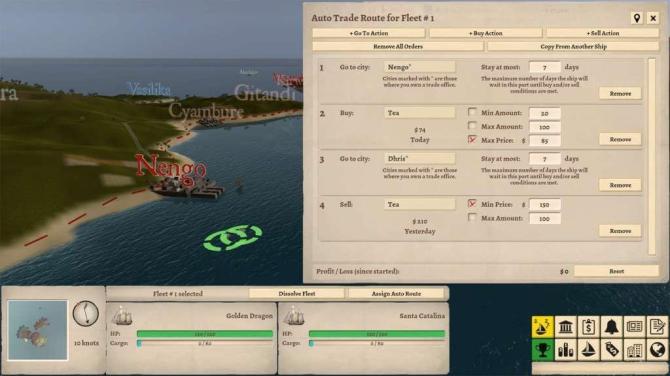Open the bank building icon
Image resolution: width=670 pixels, height=376 pixels.
click(565, 327)
